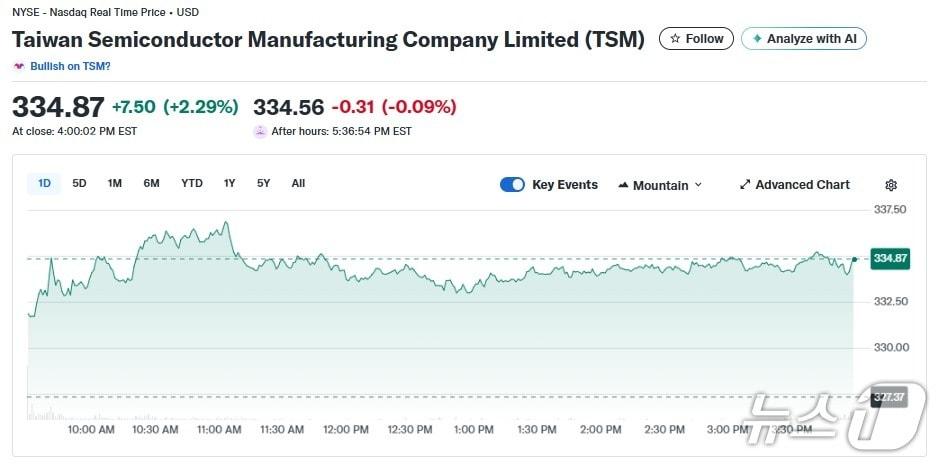Toggle the Key Events switch
The width and height of the screenshot is (940, 464).
[512, 185]
